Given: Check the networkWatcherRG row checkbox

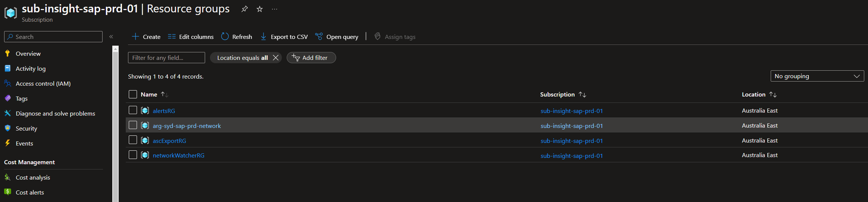Looking at the screenshot, I should coord(133,154).
